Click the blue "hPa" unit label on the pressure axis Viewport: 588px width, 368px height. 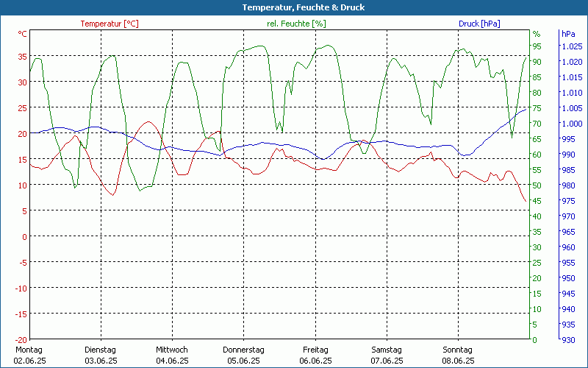pyautogui.click(x=568, y=34)
